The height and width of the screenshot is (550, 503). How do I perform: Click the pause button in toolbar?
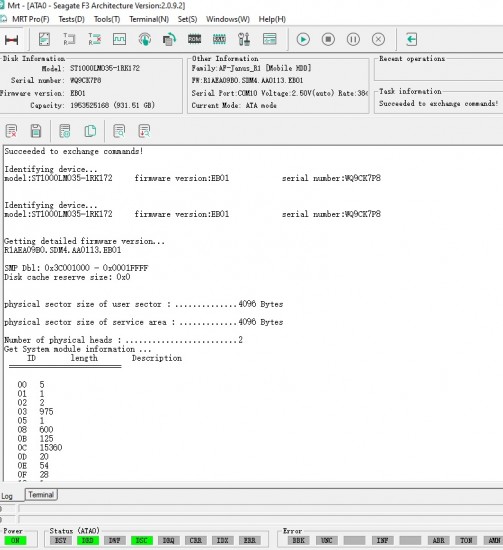point(353,39)
